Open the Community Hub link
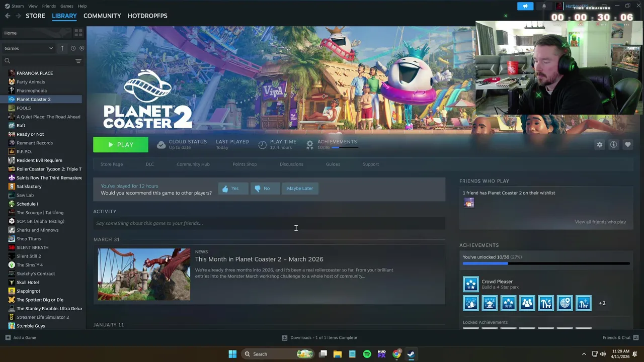This screenshot has width=644, height=362. pyautogui.click(x=193, y=164)
